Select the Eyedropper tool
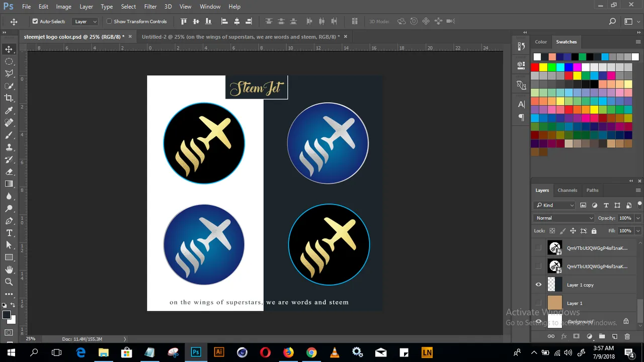This screenshot has height=362, width=644. click(x=9, y=111)
